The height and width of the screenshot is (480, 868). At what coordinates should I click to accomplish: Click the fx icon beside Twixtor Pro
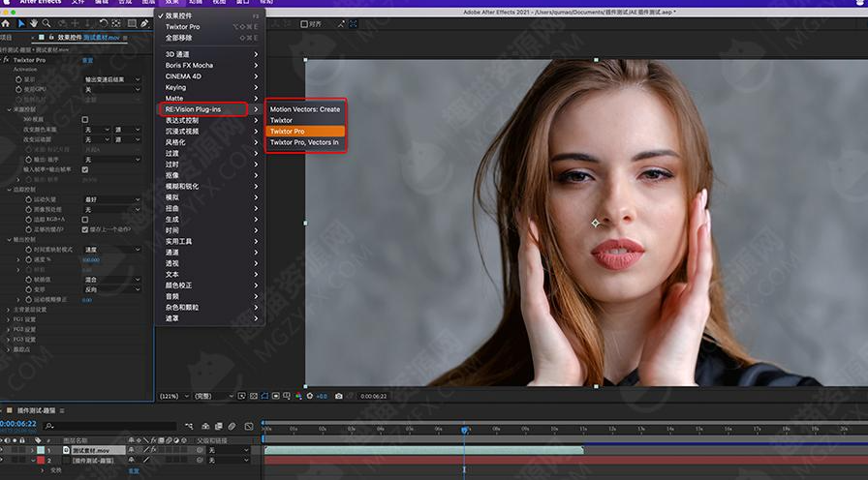[x=6, y=60]
